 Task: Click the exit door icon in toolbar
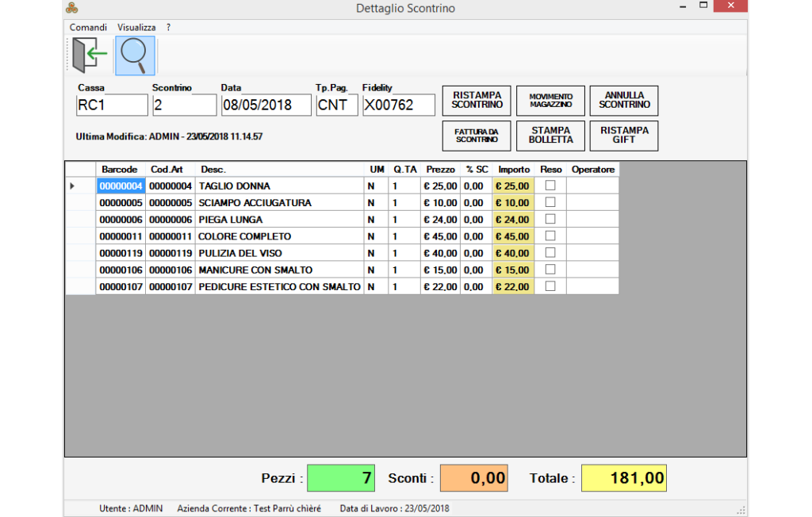89,56
